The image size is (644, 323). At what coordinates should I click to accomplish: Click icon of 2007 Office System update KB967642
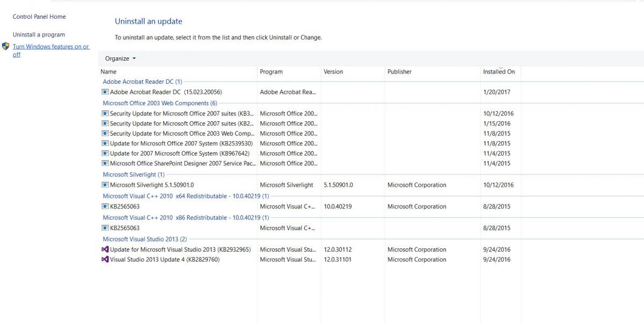[105, 153]
